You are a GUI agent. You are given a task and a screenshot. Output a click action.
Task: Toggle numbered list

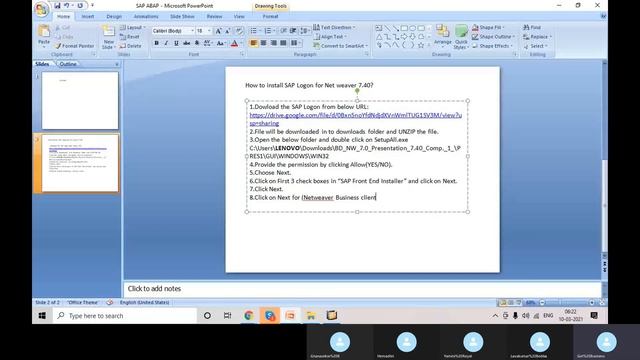(x=269, y=31)
